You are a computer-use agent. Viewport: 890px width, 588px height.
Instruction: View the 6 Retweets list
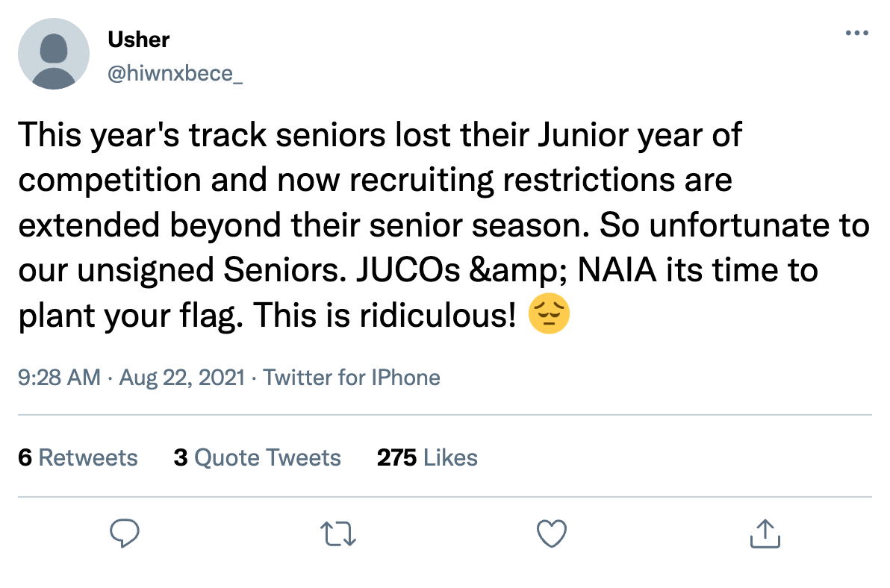click(x=78, y=457)
